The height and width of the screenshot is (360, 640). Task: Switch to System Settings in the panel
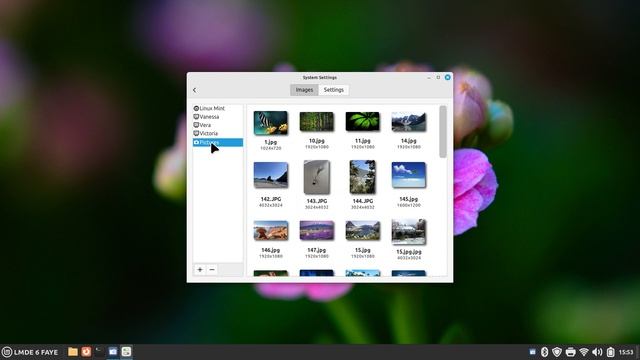tap(126, 351)
